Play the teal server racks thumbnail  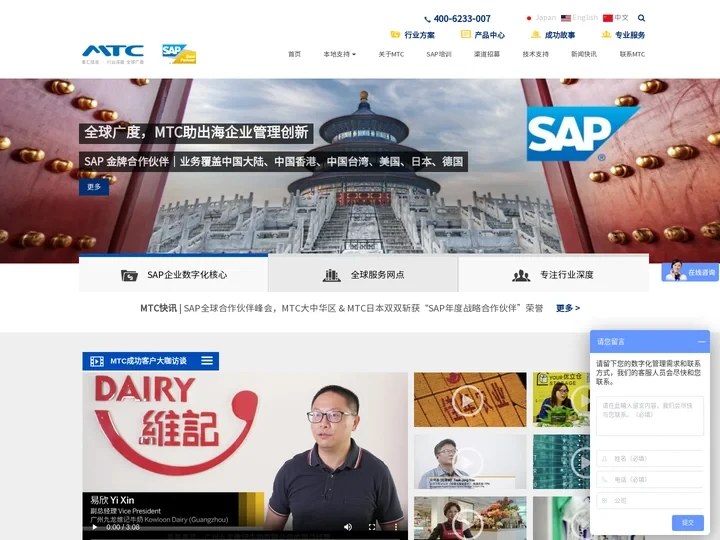(561, 462)
